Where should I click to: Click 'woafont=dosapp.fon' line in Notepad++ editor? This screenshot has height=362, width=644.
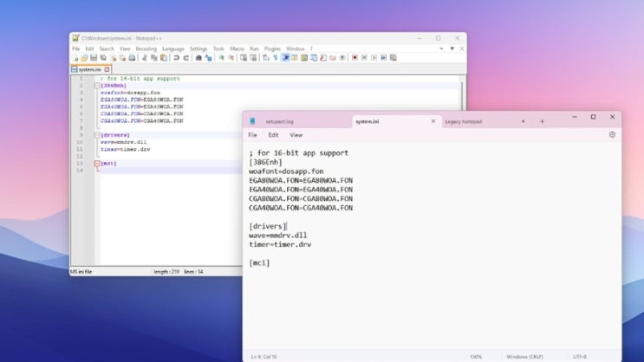click(130, 93)
